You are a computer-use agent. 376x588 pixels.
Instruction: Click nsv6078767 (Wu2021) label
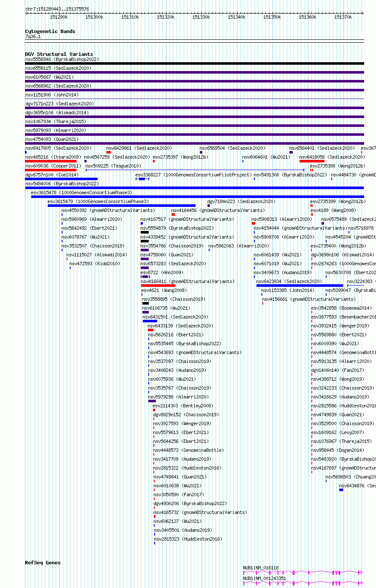click(85, 237)
